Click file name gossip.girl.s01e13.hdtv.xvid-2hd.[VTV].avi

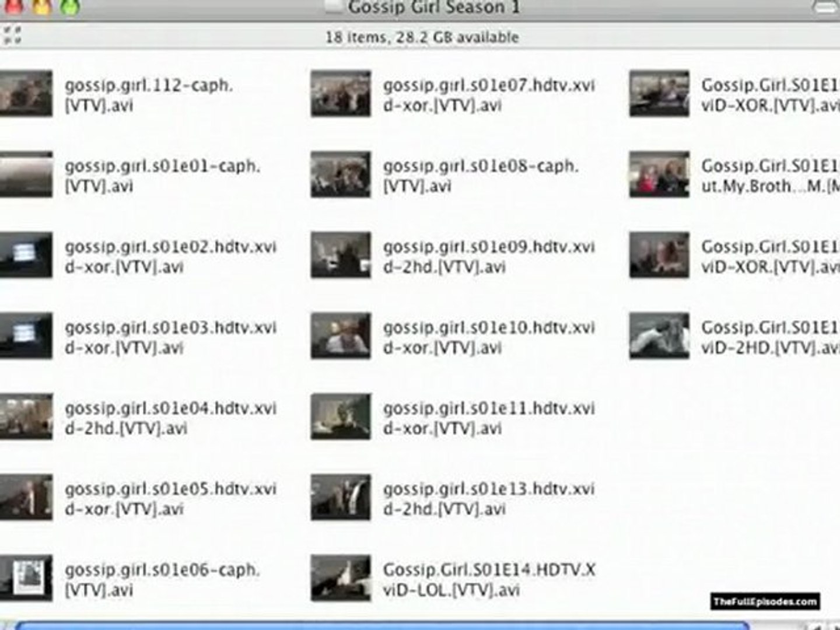(489, 498)
